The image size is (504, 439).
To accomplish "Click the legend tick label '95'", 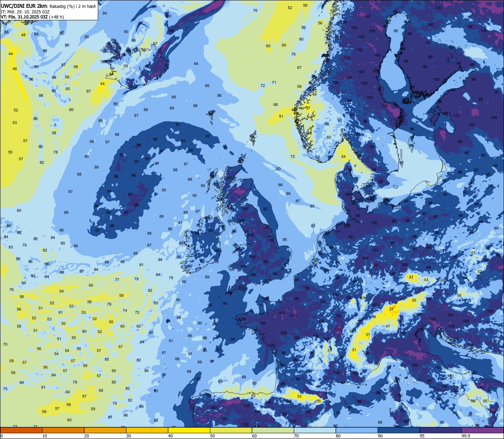I will 422,436.
